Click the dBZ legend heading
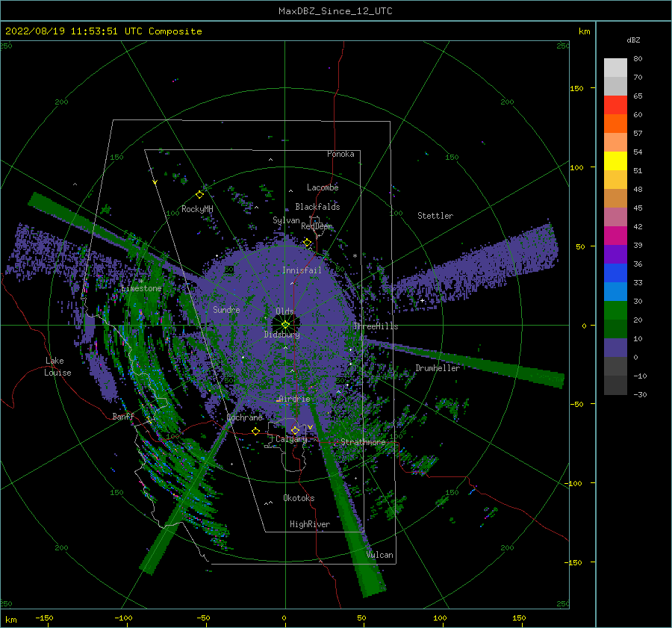672x628 pixels. (x=633, y=40)
